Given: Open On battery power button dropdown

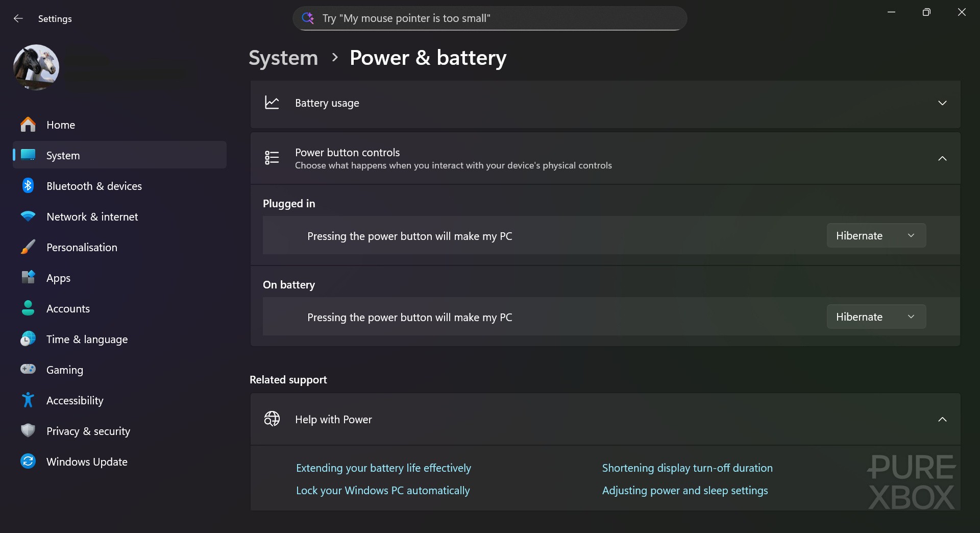Looking at the screenshot, I should point(876,317).
